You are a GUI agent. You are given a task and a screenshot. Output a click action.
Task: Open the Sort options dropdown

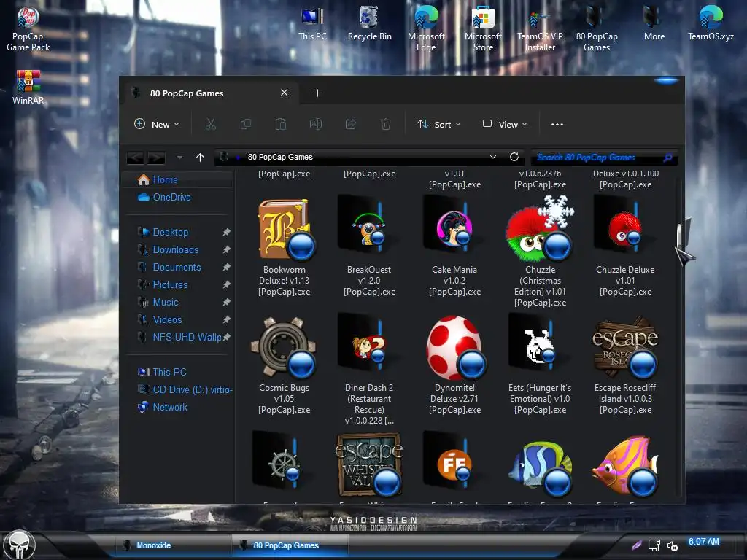click(438, 124)
